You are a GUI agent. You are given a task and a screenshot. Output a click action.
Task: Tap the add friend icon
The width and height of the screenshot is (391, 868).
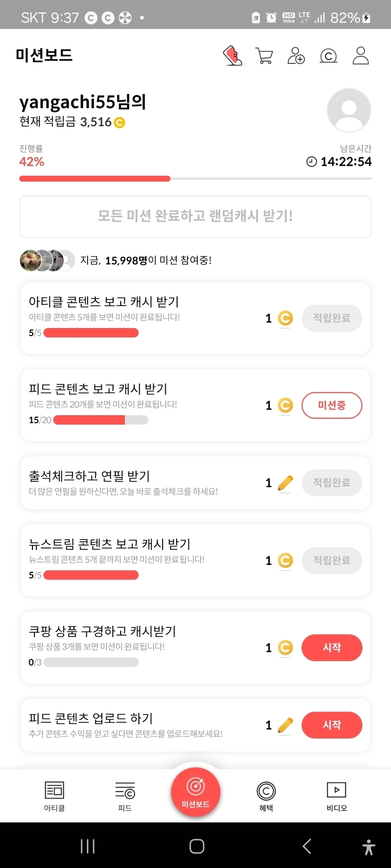point(296,56)
